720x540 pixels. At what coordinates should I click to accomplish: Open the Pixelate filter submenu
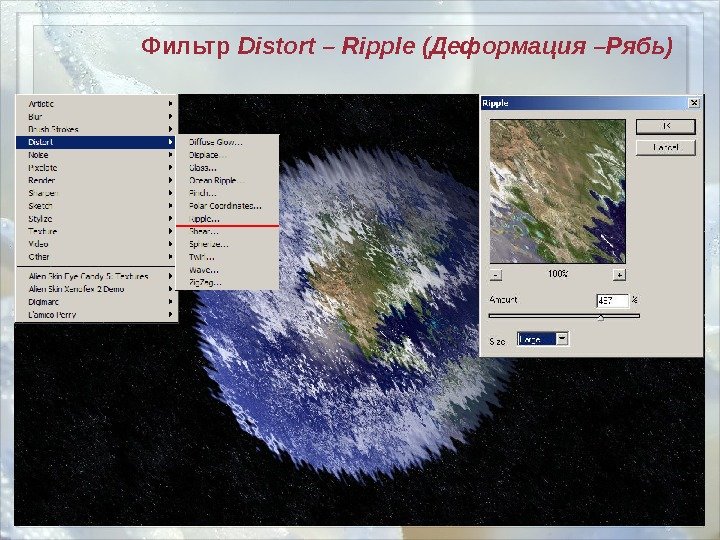pyautogui.click(x=96, y=168)
